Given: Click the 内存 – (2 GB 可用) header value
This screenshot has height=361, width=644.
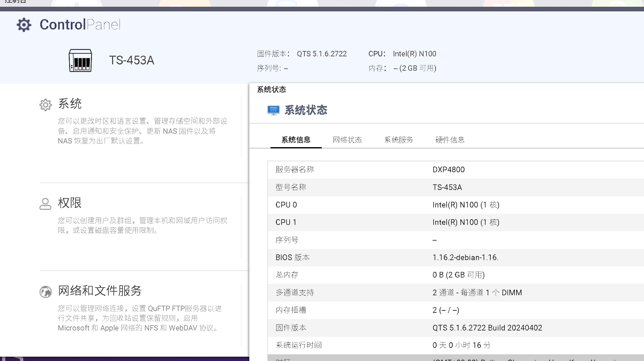Looking at the screenshot, I should point(415,68).
